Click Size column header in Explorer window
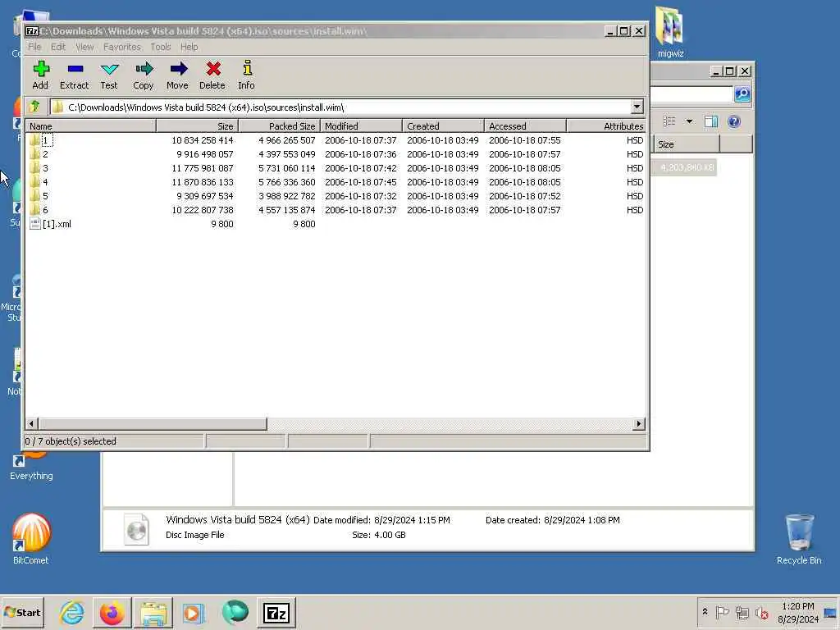 coord(687,144)
